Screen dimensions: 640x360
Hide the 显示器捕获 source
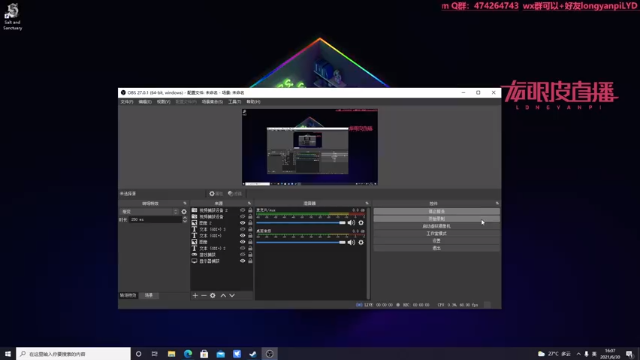pos(242,261)
